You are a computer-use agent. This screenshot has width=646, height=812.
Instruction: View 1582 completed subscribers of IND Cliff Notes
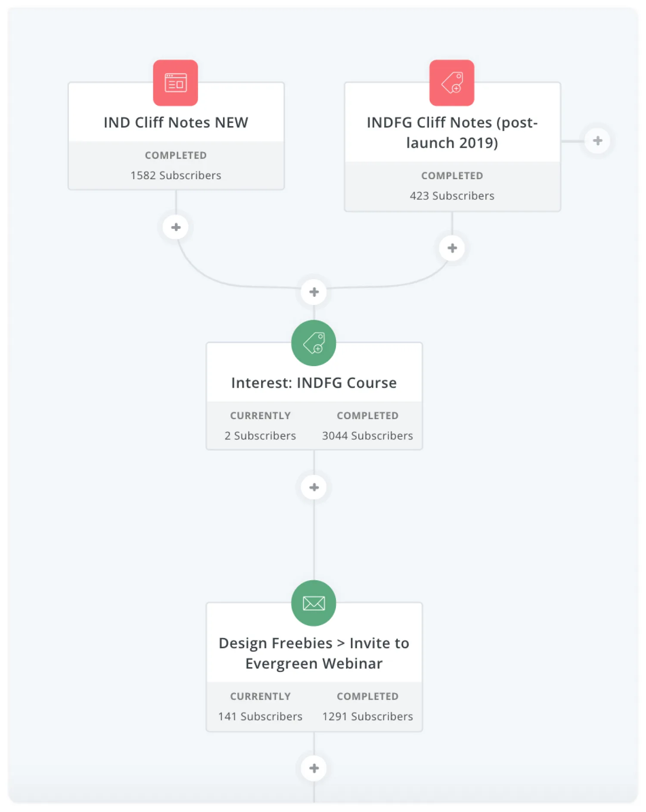(x=176, y=175)
